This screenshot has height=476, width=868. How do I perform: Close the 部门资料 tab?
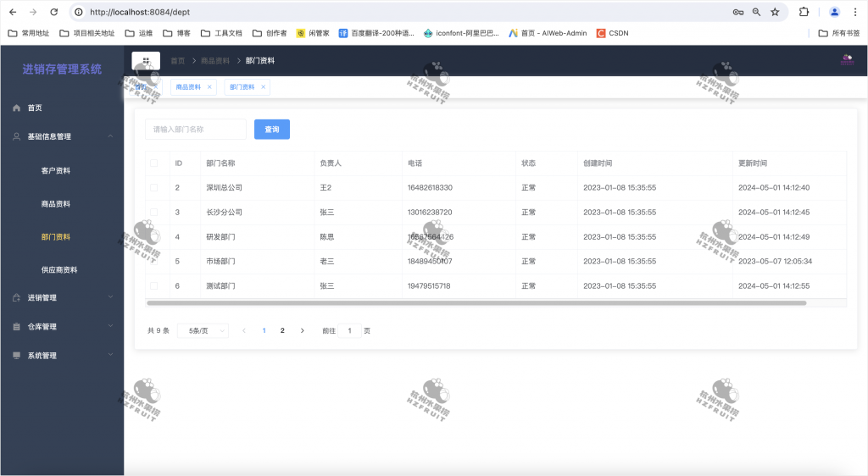[x=263, y=86]
